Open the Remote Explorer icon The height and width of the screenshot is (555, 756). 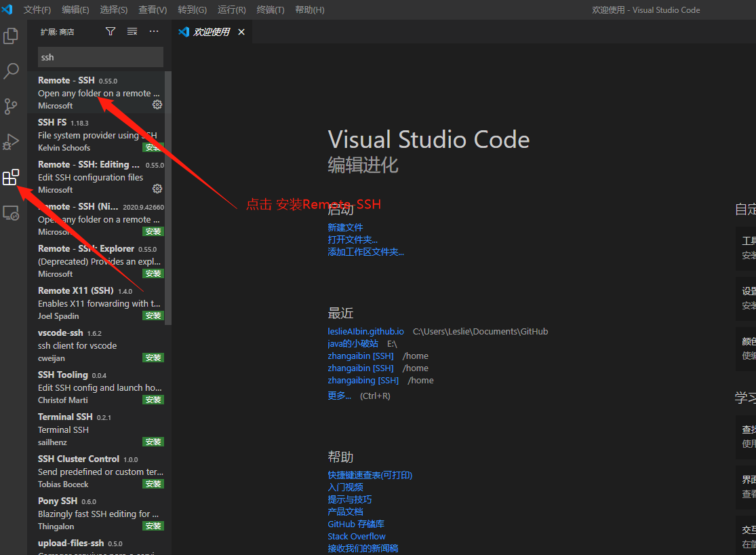click(x=11, y=213)
